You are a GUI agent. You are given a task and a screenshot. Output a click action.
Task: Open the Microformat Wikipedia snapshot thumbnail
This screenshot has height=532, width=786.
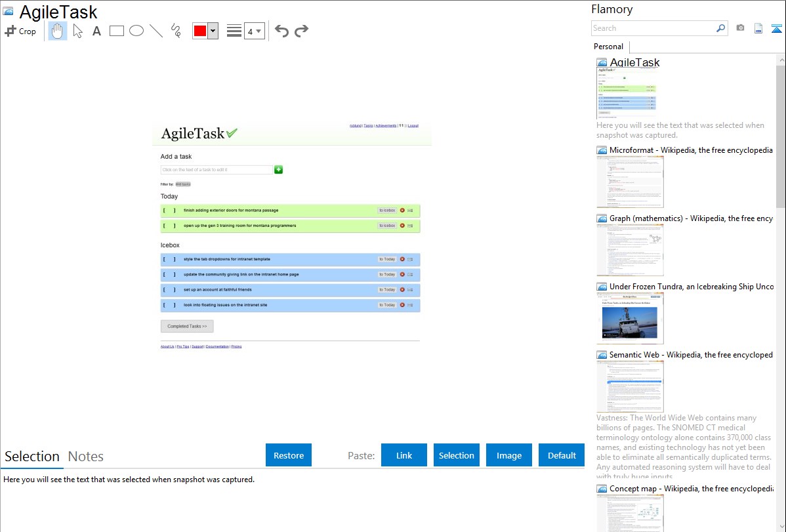pyautogui.click(x=630, y=182)
